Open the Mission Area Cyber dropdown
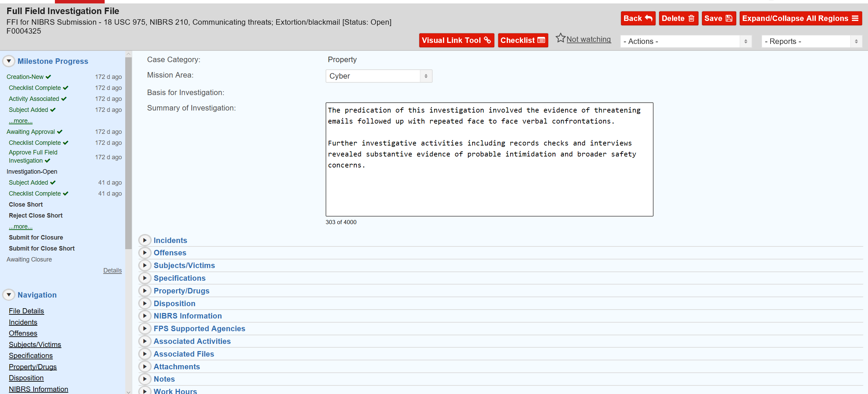Viewport: 868px width, 394px height. [378, 76]
